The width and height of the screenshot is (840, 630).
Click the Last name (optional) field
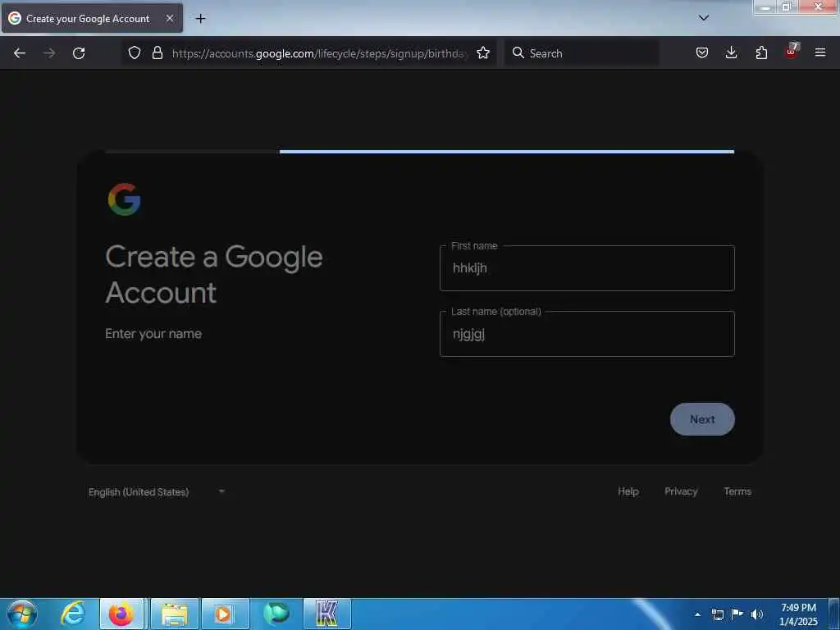pos(587,333)
